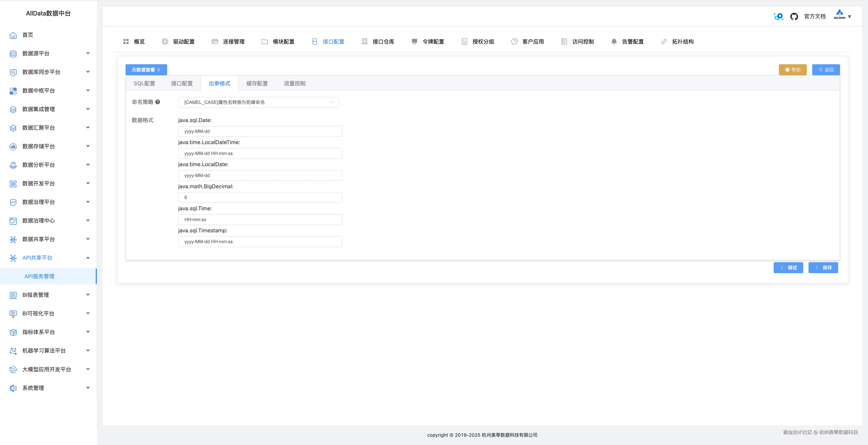Screen dimensions: 868x445
Task: Open the 命名策略 CAMEL_CASE dropdown
Action: 258,102
